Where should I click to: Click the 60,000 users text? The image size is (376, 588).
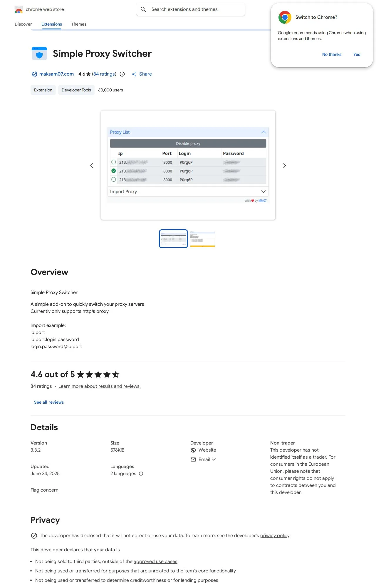point(110,90)
